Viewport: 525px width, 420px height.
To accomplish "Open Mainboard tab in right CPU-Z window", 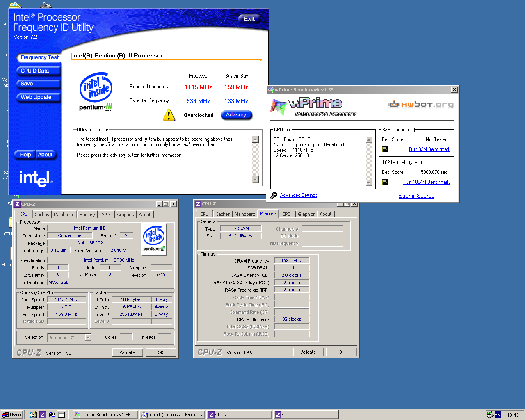I will click(245, 214).
